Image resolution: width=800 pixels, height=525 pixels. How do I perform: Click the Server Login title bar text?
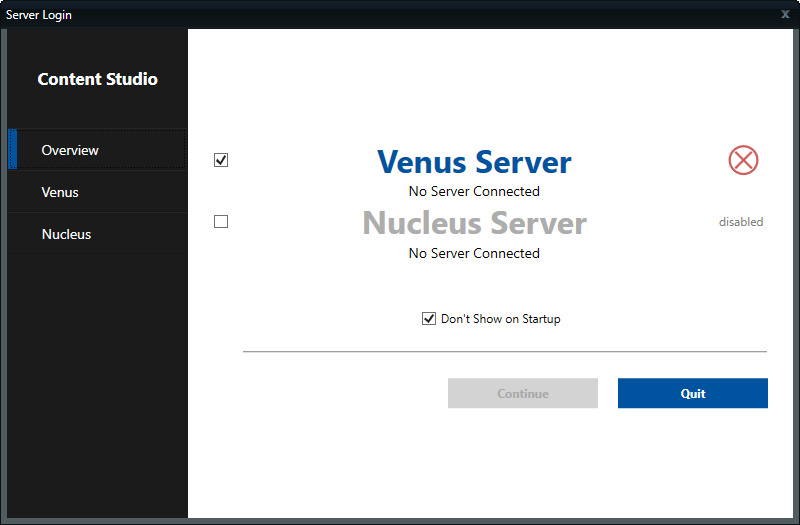39,15
